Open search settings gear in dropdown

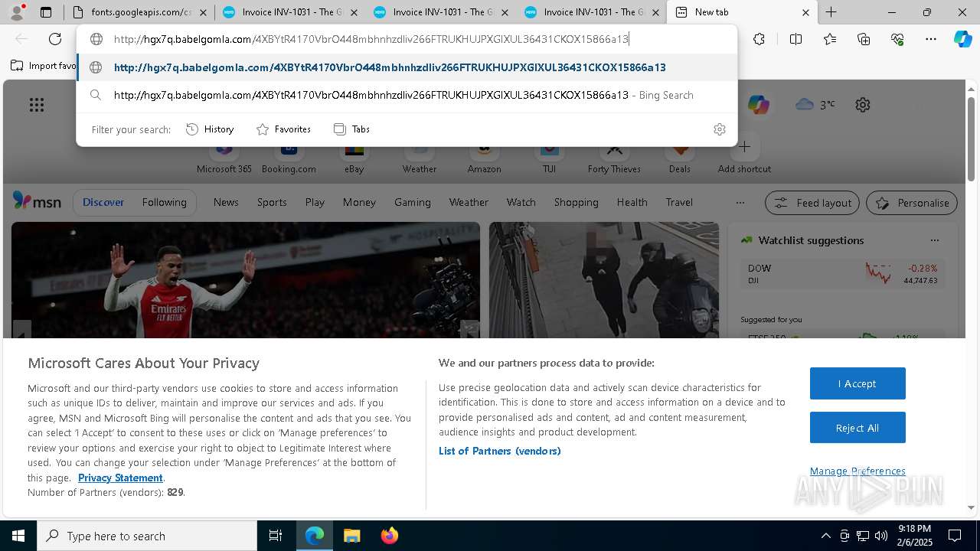719,129
